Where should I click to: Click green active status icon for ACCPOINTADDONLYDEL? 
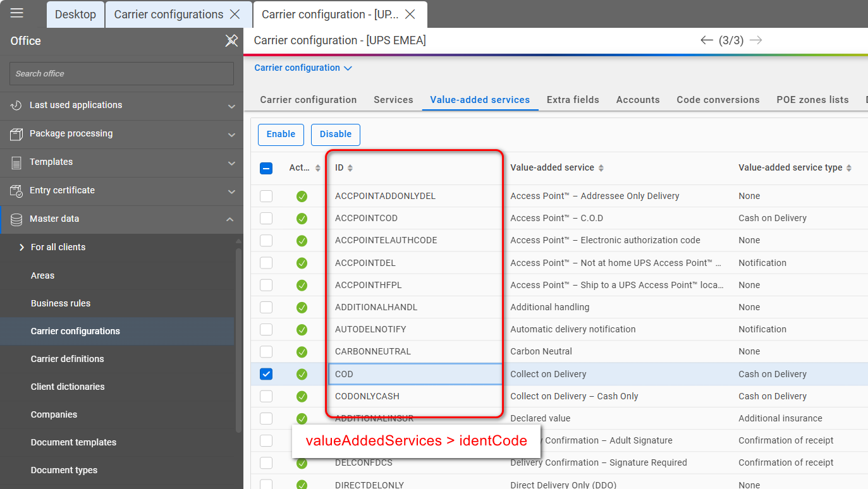(302, 196)
